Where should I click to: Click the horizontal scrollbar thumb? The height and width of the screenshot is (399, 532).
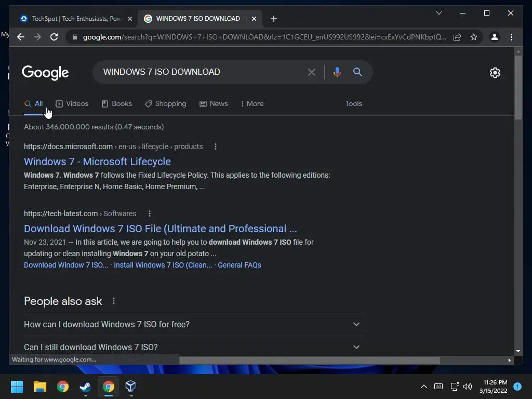click(x=310, y=361)
